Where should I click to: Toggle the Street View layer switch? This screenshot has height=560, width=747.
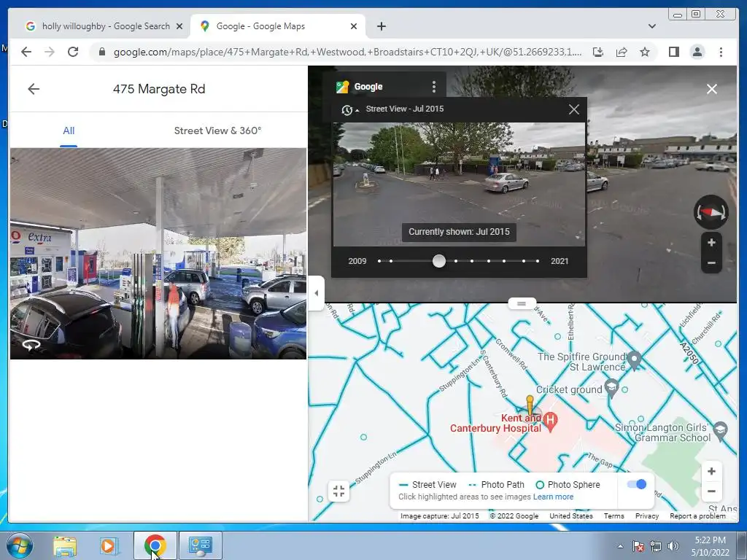636,484
